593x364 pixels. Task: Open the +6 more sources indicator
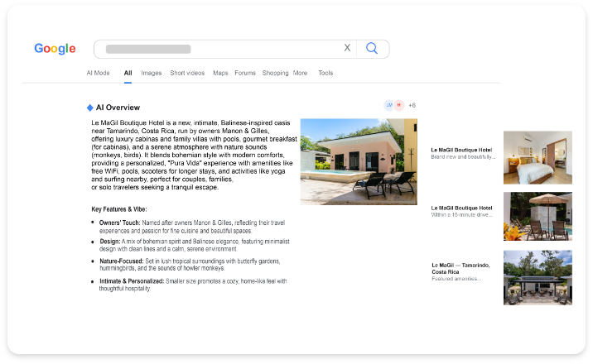click(412, 105)
